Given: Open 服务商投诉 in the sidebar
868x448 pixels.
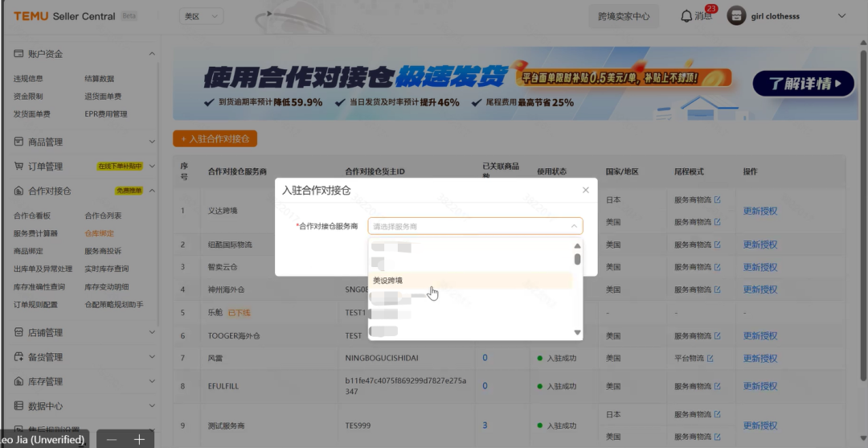Looking at the screenshot, I should tap(103, 252).
